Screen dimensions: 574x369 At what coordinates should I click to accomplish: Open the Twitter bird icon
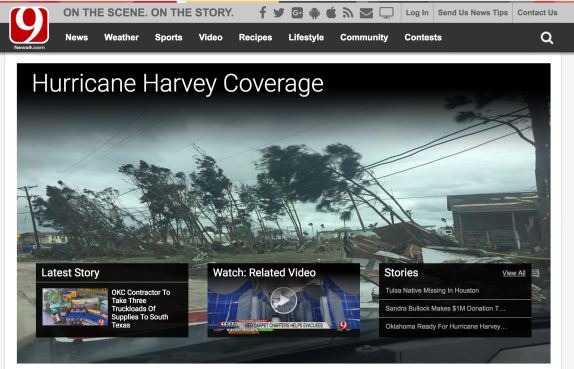(x=279, y=13)
